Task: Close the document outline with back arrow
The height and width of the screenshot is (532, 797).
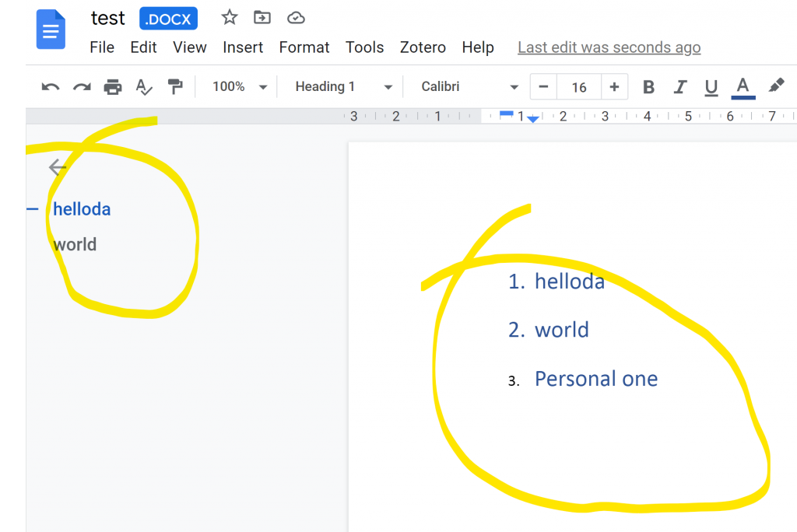Action: pos(58,167)
